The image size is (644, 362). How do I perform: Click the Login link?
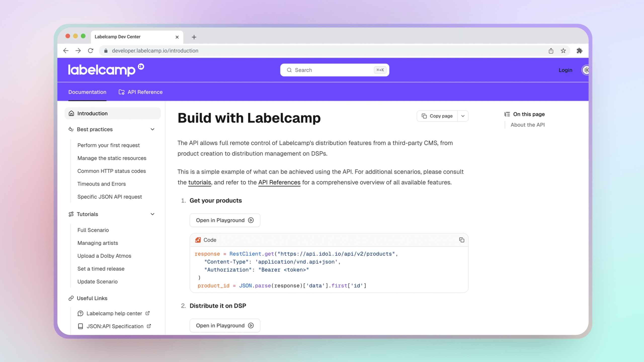pos(565,70)
